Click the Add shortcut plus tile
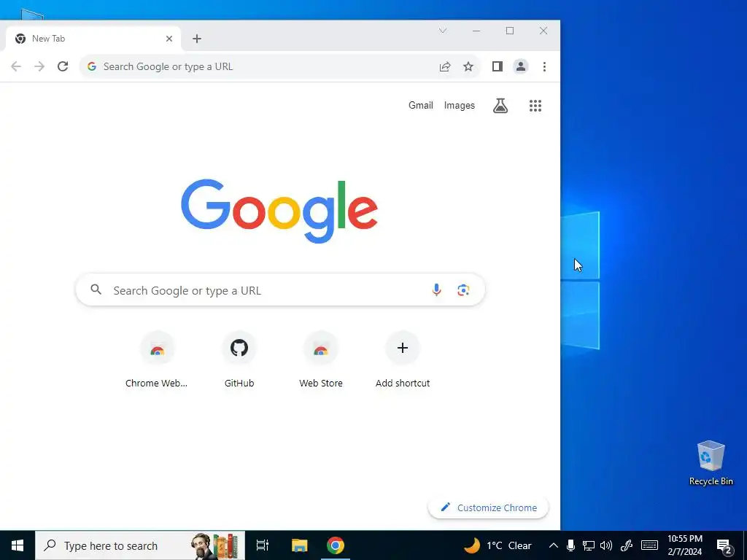Viewport: 747px width, 560px height. [x=403, y=360]
